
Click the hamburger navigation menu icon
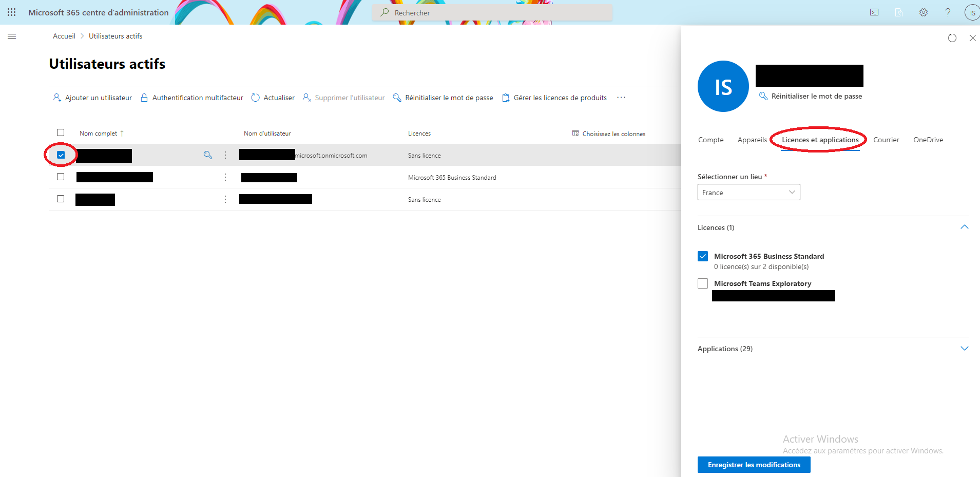point(12,36)
